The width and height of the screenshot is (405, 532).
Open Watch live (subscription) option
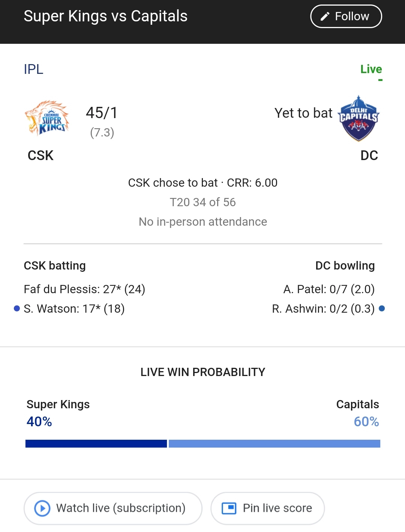113,508
